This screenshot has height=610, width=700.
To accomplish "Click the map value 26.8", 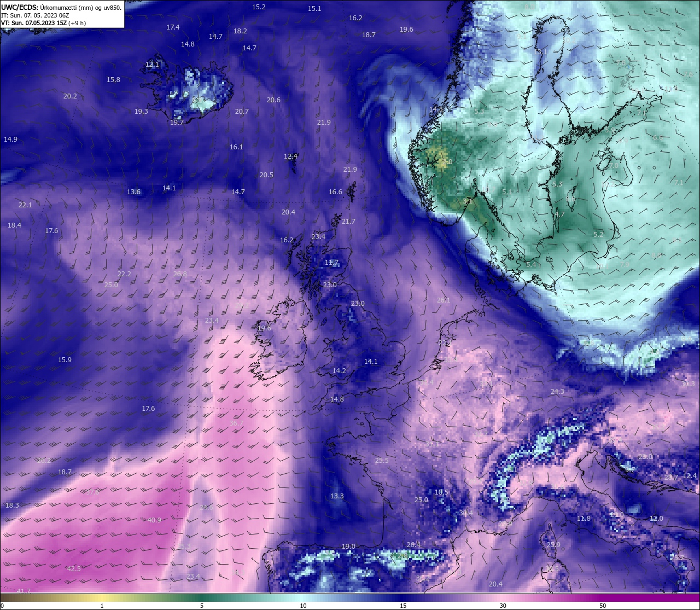I will 180,274.
